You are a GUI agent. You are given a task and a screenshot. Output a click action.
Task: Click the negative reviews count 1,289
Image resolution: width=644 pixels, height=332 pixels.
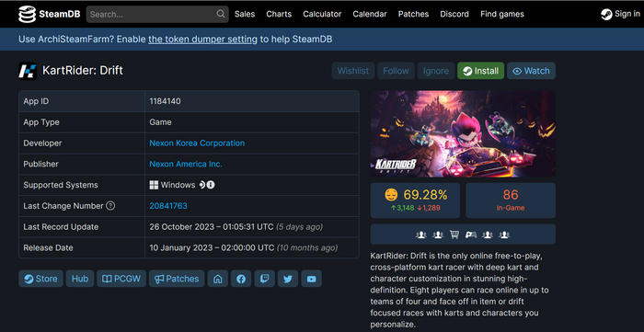click(x=429, y=208)
